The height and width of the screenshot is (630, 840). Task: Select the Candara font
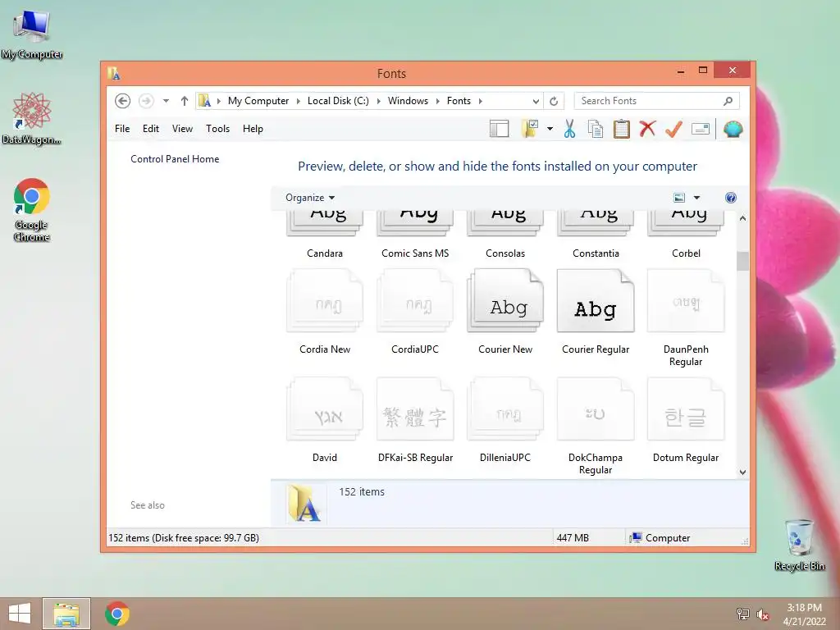325,234
